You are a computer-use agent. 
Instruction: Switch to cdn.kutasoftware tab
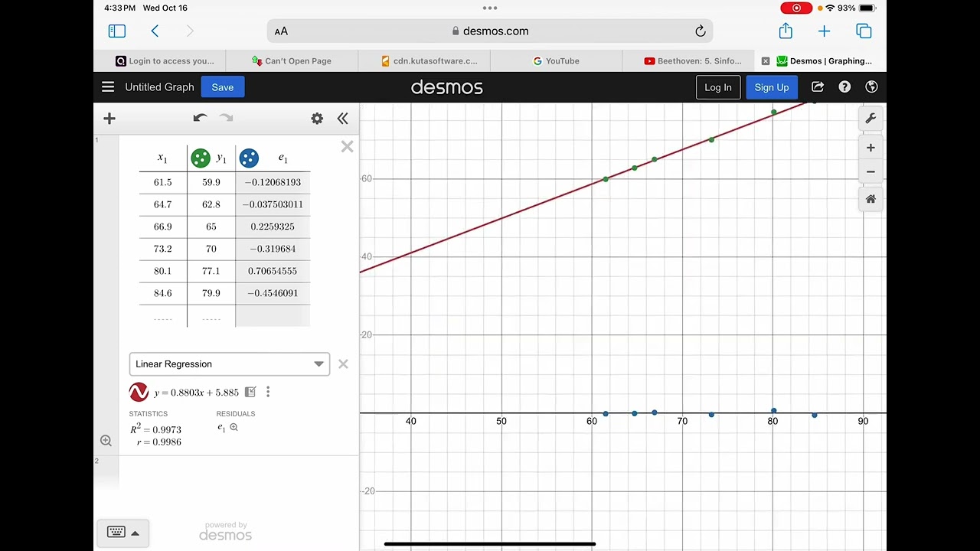pyautogui.click(x=424, y=61)
